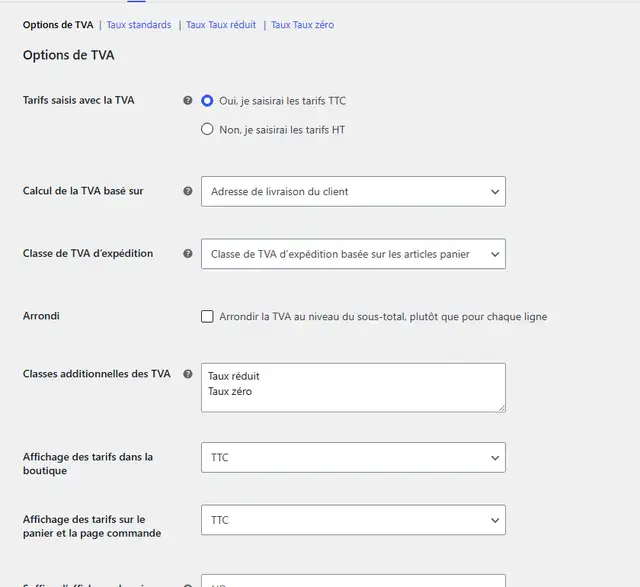
Task: Open Affichage des tarifs sur le panier dropdown
Action: coord(353,520)
